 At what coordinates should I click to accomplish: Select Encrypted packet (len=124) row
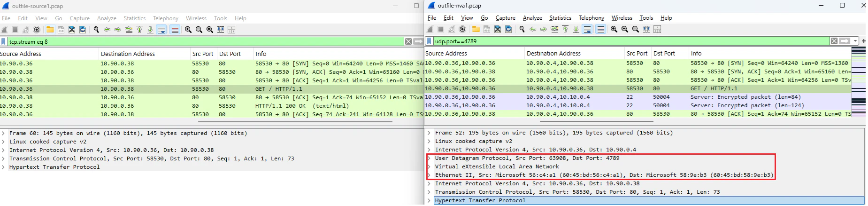(x=638, y=105)
